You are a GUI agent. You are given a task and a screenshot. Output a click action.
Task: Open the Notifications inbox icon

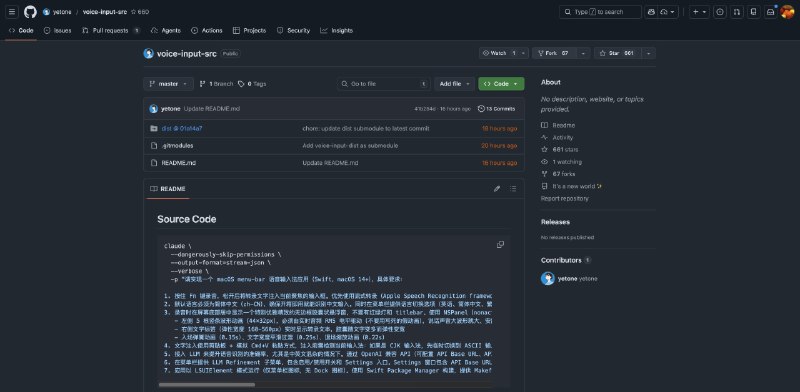(770, 12)
